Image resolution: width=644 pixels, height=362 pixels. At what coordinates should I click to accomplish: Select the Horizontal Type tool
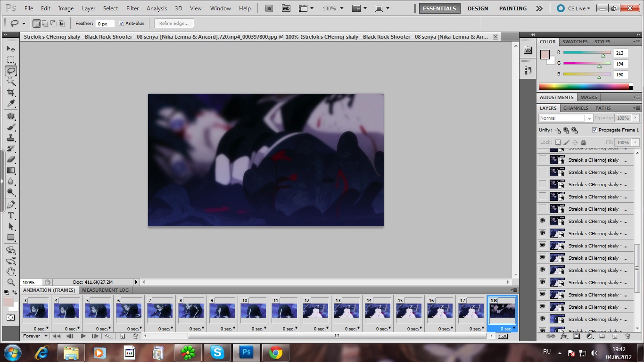pos(11,215)
